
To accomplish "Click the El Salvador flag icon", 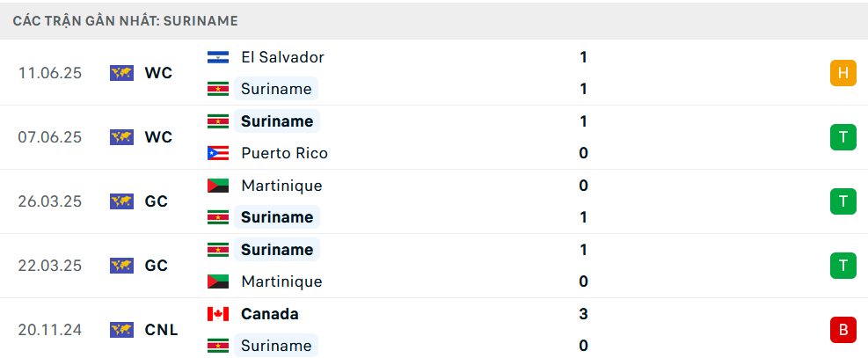I will click(x=218, y=57).
